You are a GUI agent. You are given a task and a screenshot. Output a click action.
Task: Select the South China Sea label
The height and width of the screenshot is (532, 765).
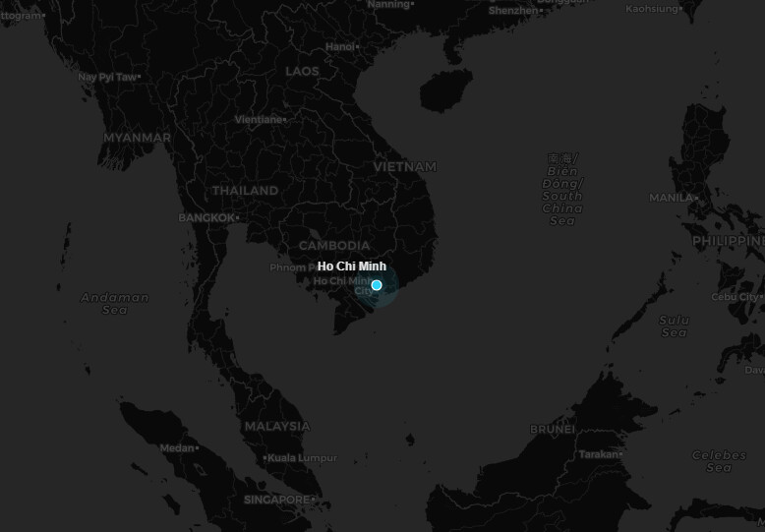coord(562,189)
